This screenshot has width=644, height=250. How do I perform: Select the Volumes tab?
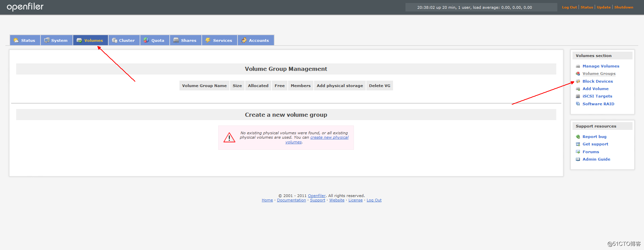click(x=90, y=40)
